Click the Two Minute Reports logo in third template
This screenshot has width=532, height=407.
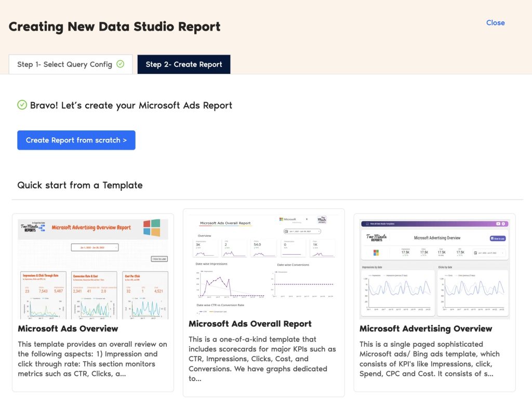[x=376, y=238]
